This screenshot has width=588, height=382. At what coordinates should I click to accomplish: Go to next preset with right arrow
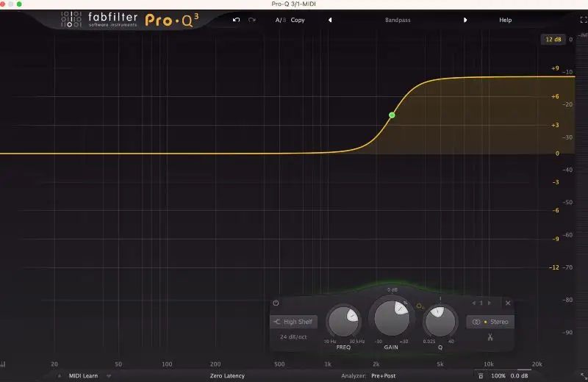pyautogui.click(x=465, y=20)
